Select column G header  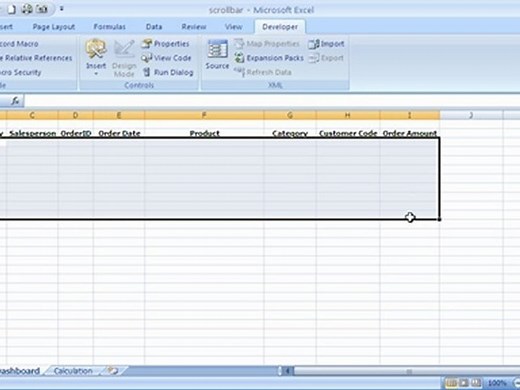(x=290, y=115)
